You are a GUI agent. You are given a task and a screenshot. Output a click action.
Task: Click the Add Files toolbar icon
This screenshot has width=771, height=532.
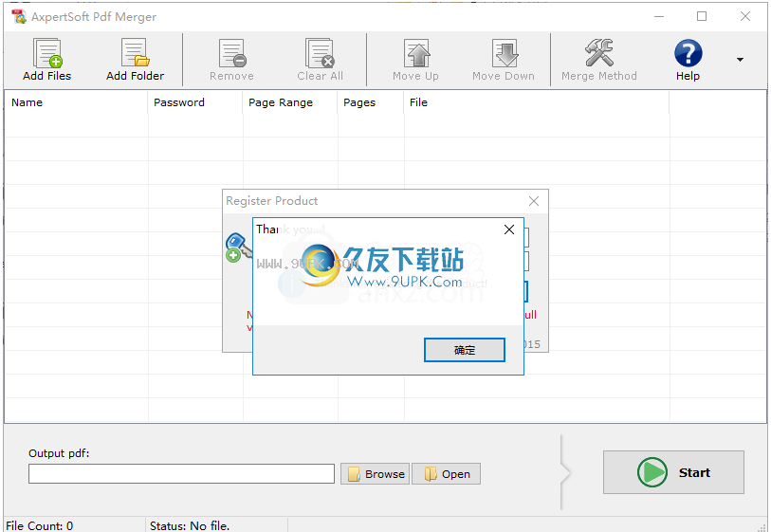tap(47, 53)
